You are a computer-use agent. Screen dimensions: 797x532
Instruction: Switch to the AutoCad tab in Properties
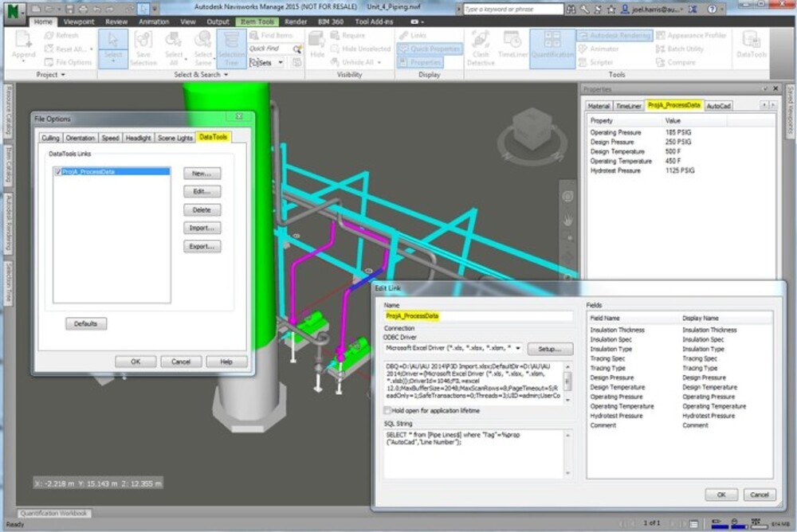tap(719, 106)
